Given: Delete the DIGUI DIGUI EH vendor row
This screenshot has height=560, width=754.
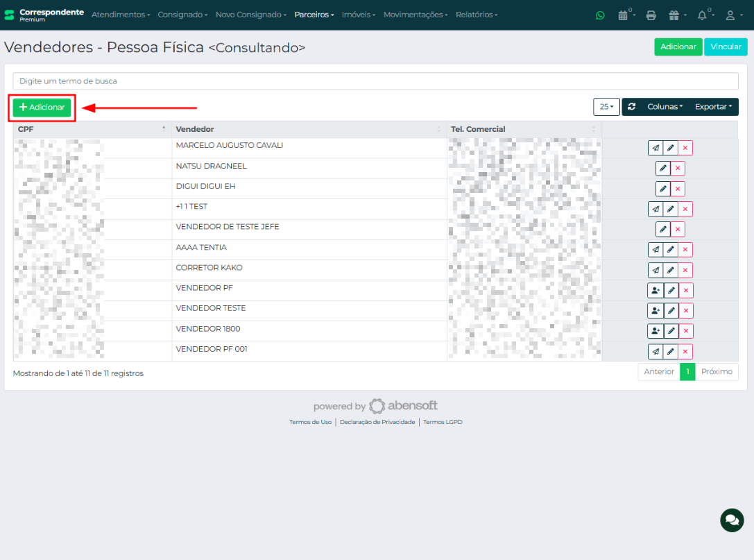Looking at the screenshot, I should [678, 189].
